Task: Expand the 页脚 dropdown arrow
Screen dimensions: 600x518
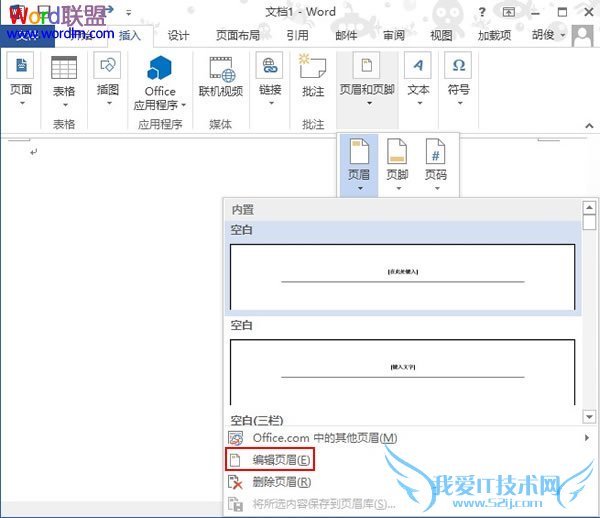Action: [399, 188]
